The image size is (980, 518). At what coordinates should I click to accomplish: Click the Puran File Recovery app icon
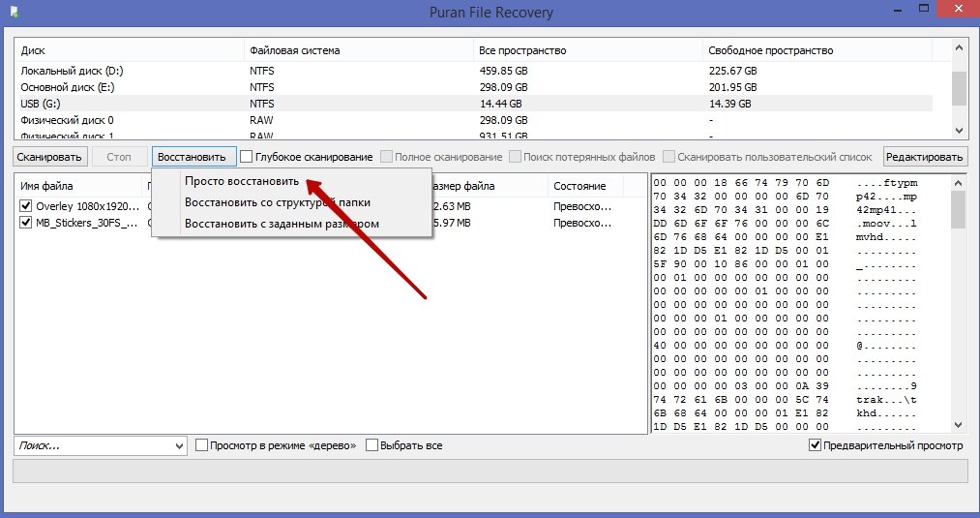14,12
